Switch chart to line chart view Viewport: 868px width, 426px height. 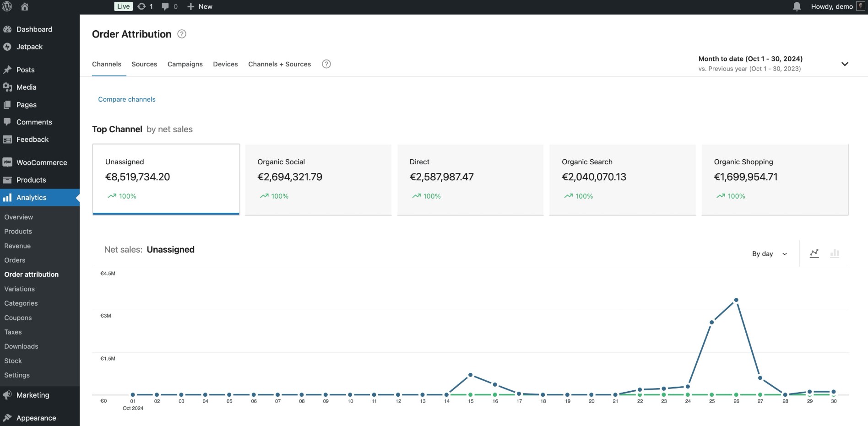(815, 253)
